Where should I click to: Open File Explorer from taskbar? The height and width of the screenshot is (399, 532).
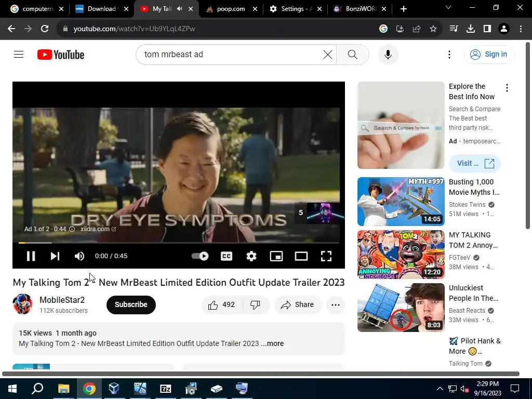(x=63, y=389)
